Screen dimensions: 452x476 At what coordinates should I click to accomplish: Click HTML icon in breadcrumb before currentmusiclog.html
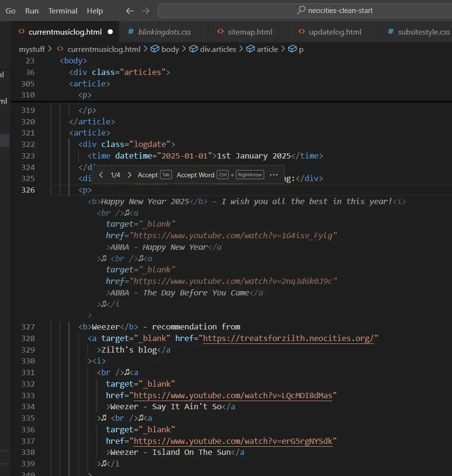61,49
